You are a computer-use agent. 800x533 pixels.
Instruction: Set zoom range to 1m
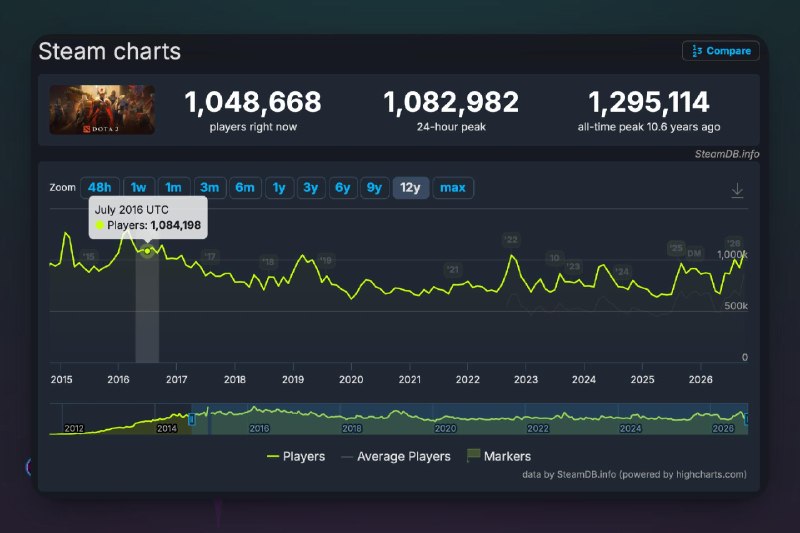(173, 188)
